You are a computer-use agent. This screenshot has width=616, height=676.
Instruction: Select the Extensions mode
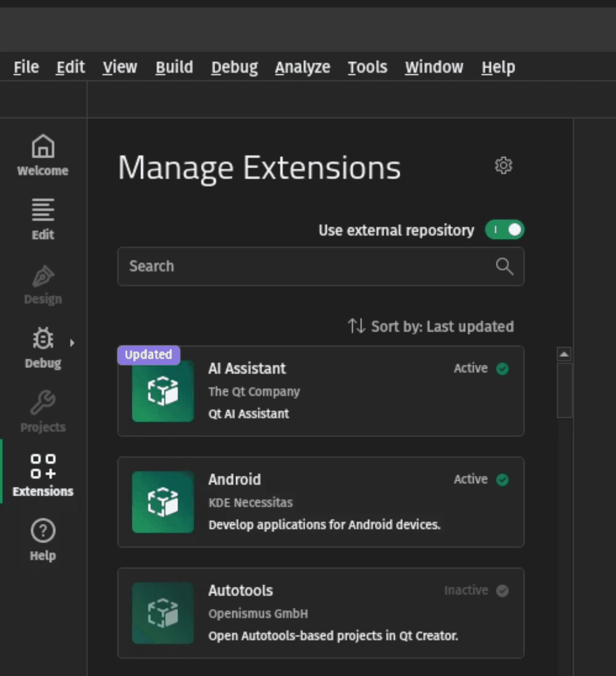click(x=43, y=476)
